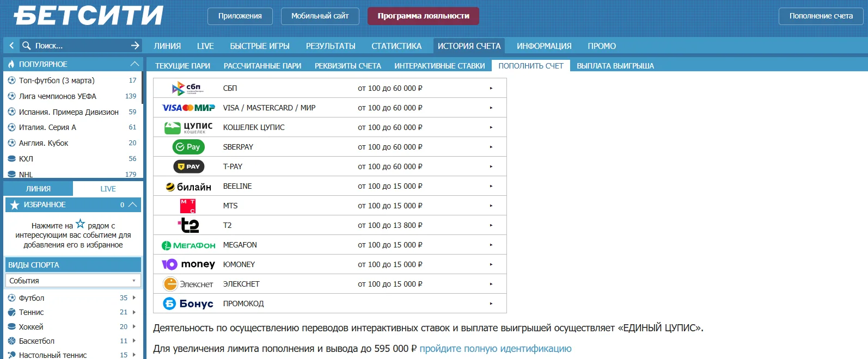This screenshot has height=359, width=868.
Task: Click the red МТС logo
Action: click(188, 206)
